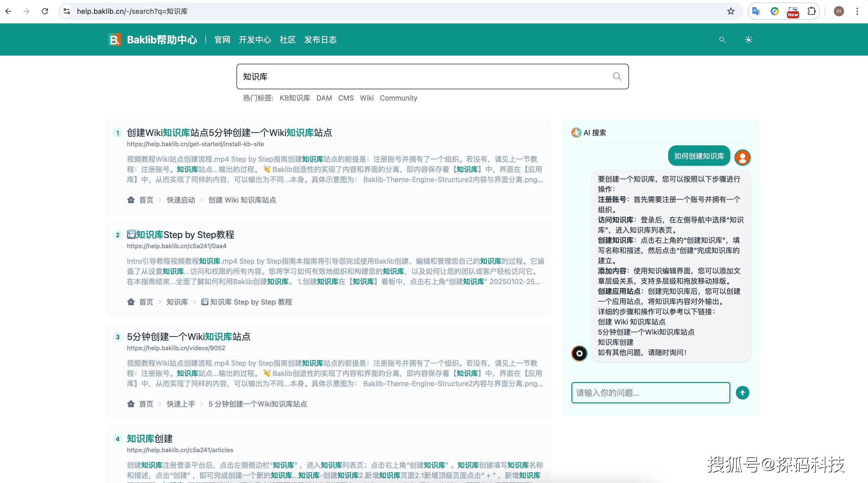Click the 如何创建知识库 chat bubble

click(699, 156)
